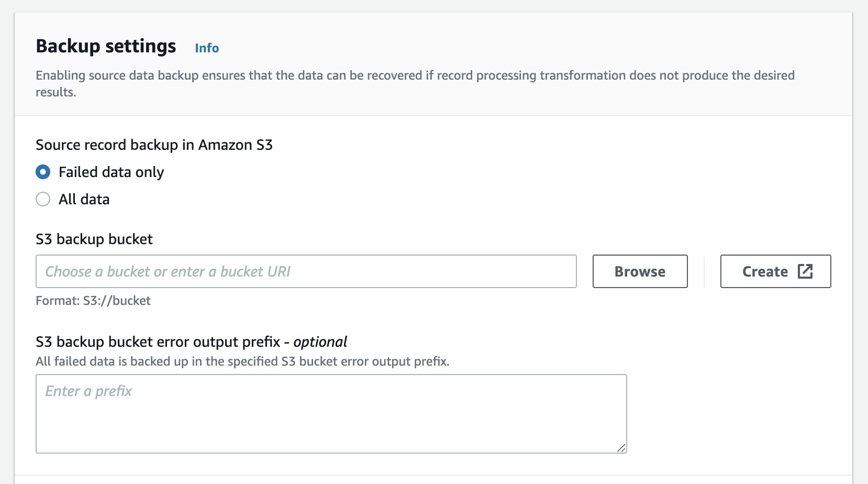Click the Backup settings heading

[x=106, y=46]
